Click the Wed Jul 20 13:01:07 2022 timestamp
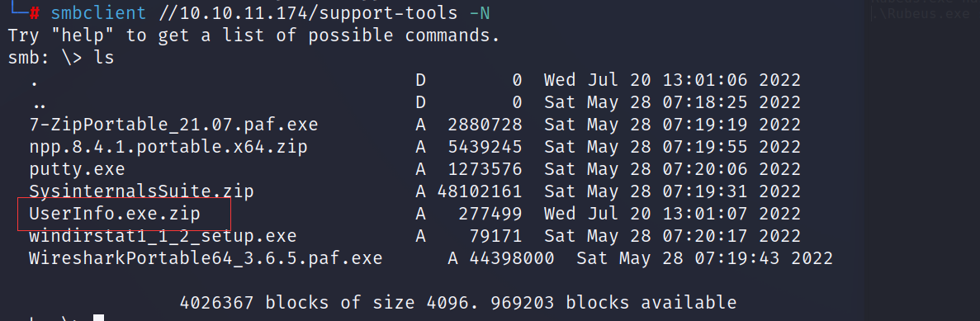 click(x=673, y=215)
